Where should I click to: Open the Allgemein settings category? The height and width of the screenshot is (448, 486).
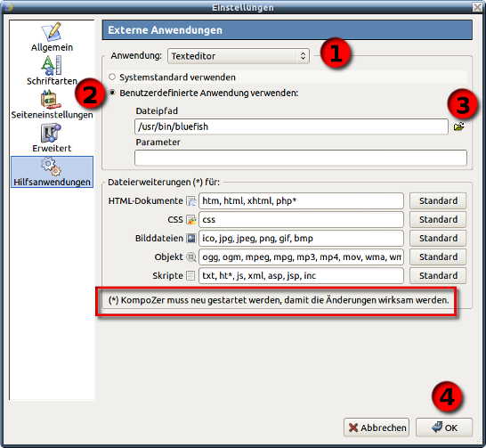52,37
